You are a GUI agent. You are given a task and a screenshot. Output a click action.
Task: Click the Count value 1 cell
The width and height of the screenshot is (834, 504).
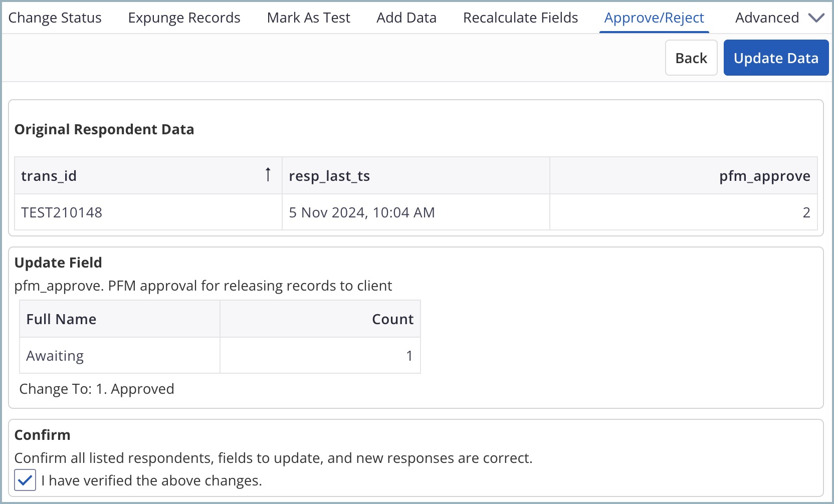tap(320, 356)
